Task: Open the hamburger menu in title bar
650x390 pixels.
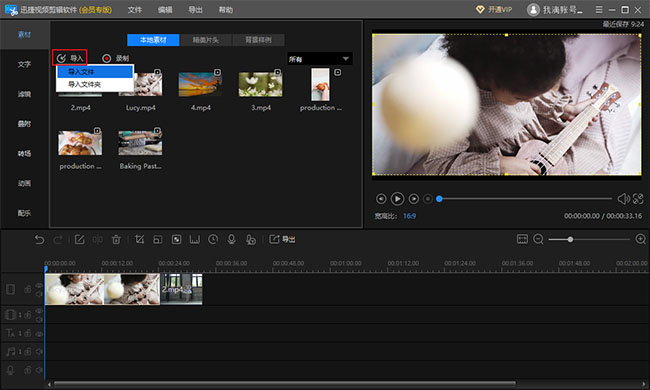Action: click(x=599, y=10)
